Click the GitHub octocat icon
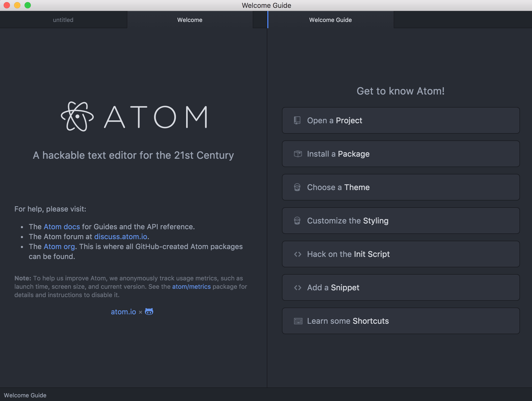The height and width of the screenshot is (401, 532). [149, 312]
